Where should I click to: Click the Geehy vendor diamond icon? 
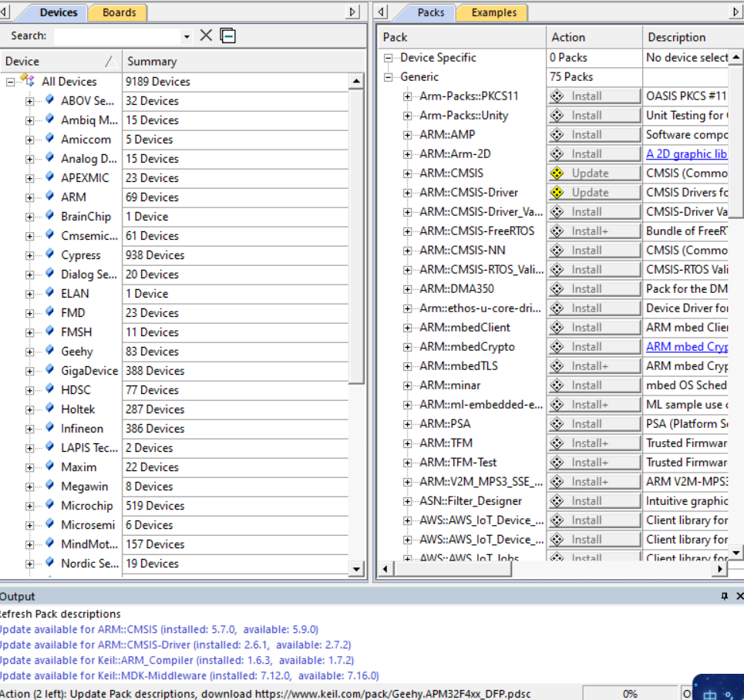click(x=50, y=350)
